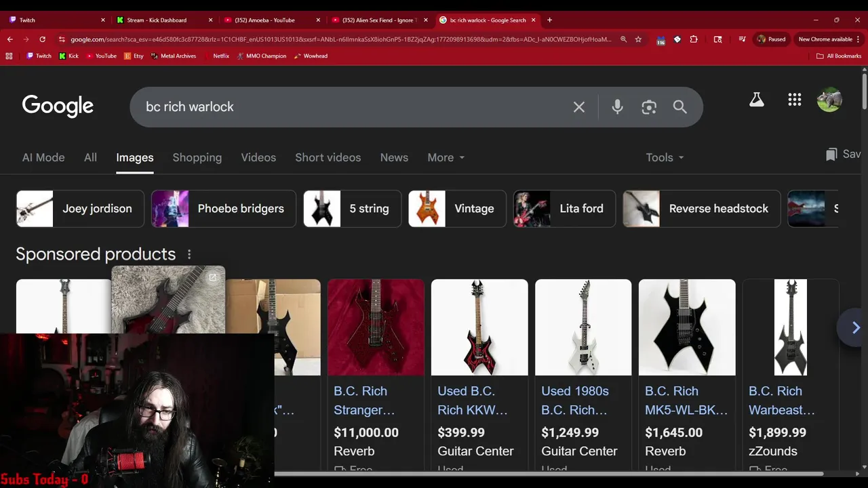Switch to the All results tab
The width and height of the screenshot is (868, 488).
90,157
